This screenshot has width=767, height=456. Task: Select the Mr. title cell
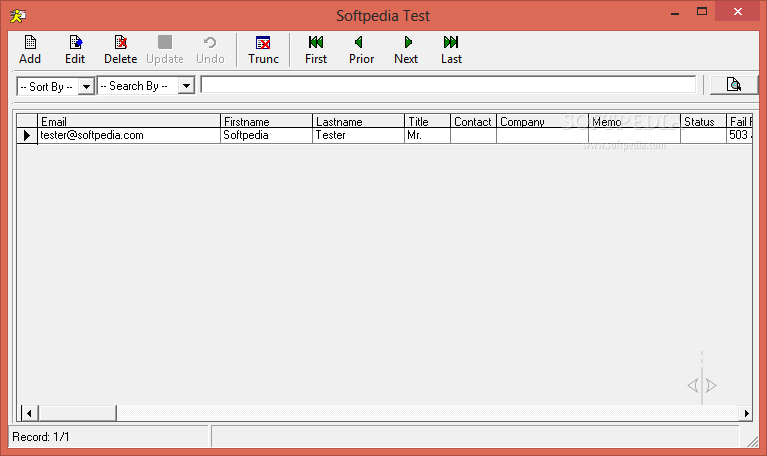tap(427, 136)
